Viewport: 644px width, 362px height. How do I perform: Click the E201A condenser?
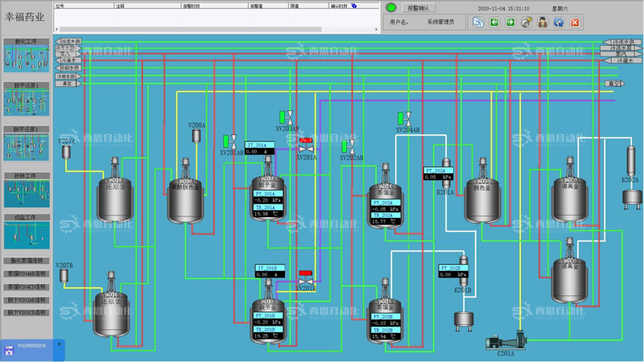coord(446,173)
